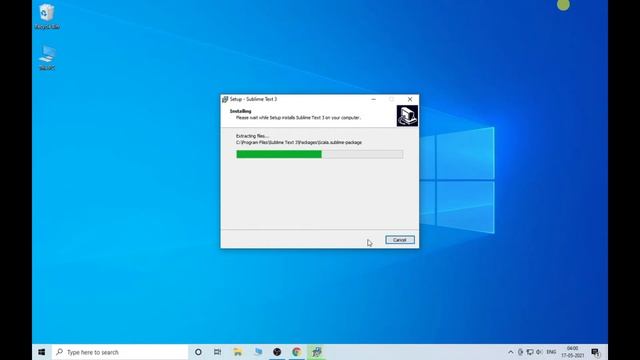This screenshot has height=360, width=640.
Task: Open the blue app icon beside File Explorer
Action: point(258,352)
